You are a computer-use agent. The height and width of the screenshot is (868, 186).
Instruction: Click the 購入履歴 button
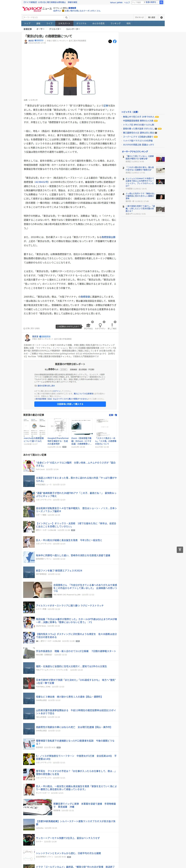(152, 18)
